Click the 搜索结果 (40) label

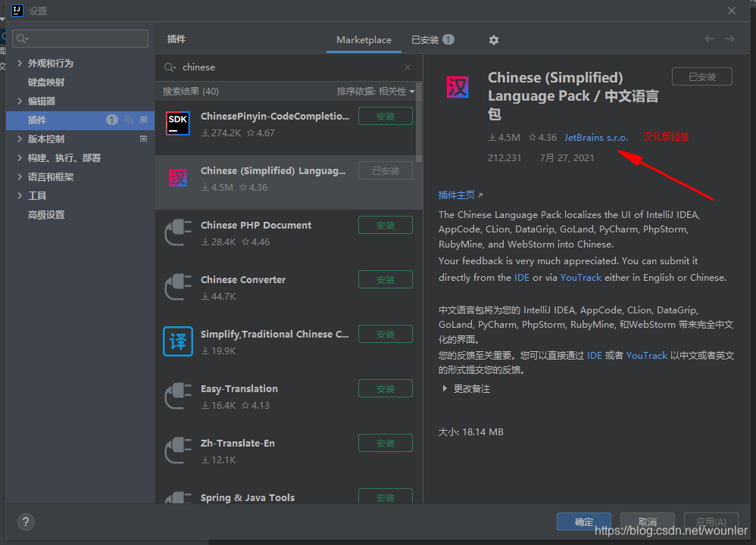pos(190,92)
